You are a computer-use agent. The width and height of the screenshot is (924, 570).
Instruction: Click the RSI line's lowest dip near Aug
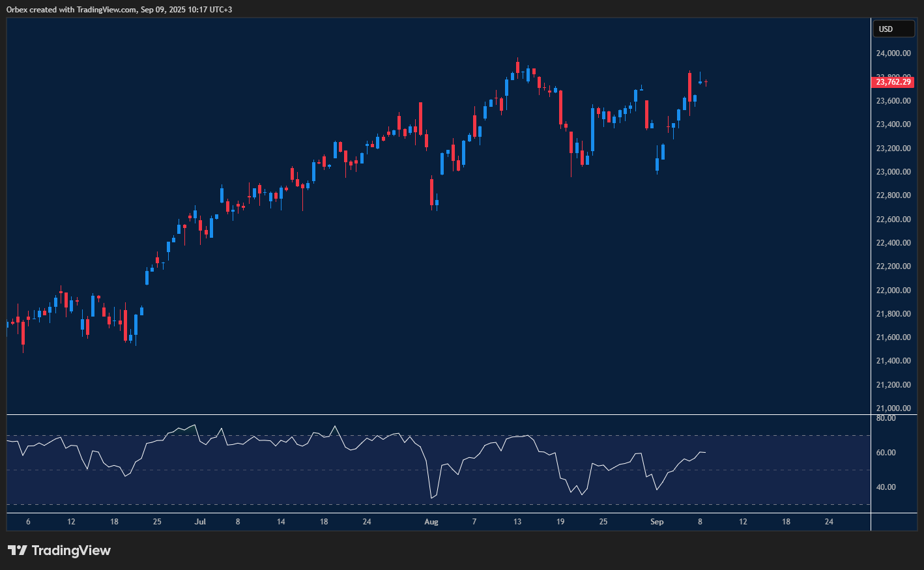(431, 498)
